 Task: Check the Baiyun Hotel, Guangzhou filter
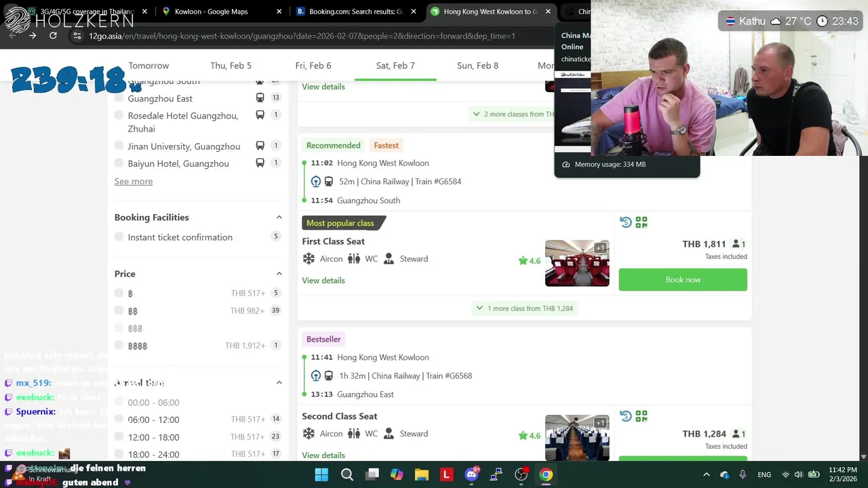pos(119,163)
